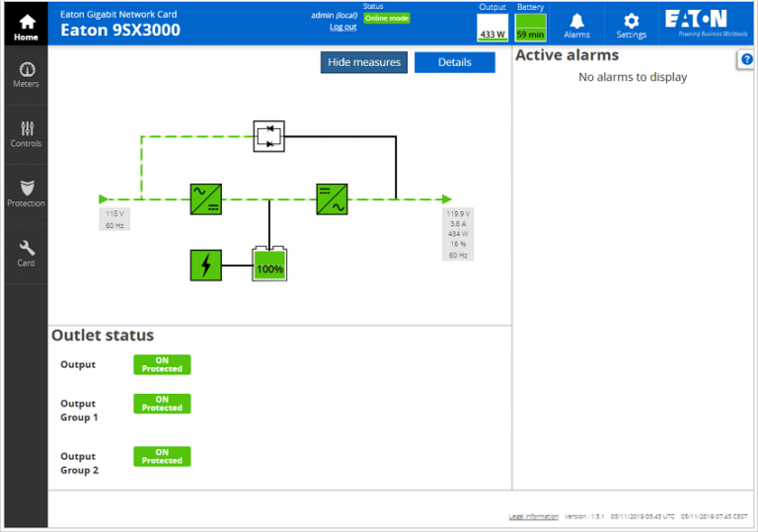Viewport: 758px width, 532px height.
Task: Click Output Group 2 ON Protected status
Action: click(162, 457)
